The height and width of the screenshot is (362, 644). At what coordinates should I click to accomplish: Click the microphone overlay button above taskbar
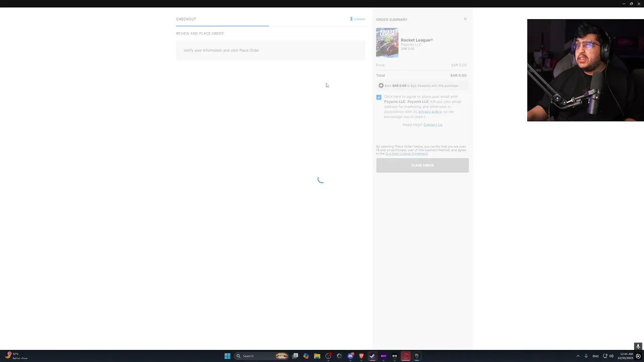point(638,346)
